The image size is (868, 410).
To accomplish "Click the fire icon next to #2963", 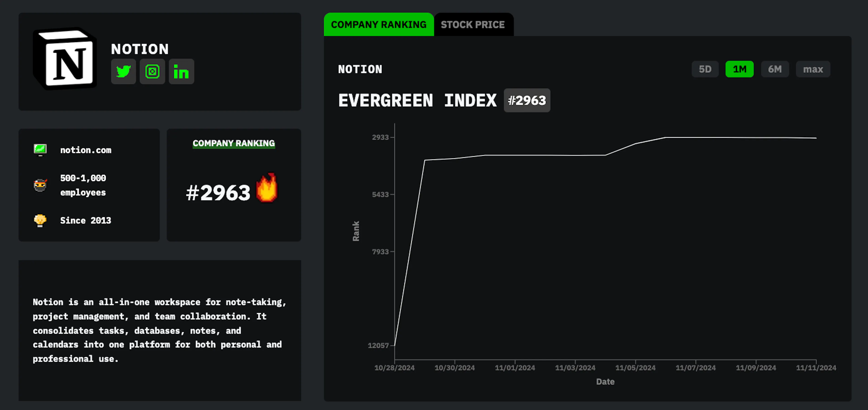I will pos(267,188).
